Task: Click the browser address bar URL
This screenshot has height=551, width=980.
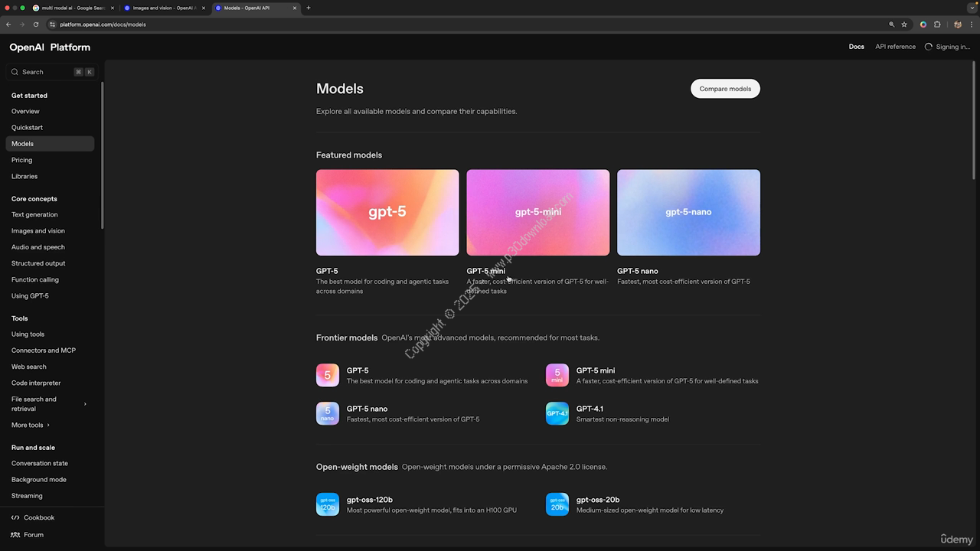Action: pyautogui.click(x=103, y=24)
